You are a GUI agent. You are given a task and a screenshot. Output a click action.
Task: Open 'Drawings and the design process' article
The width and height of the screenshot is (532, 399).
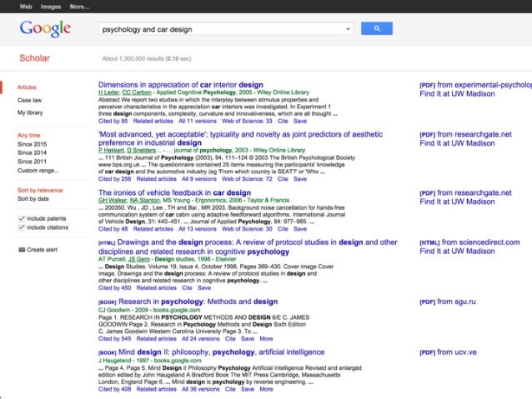(x=248, y=247)
